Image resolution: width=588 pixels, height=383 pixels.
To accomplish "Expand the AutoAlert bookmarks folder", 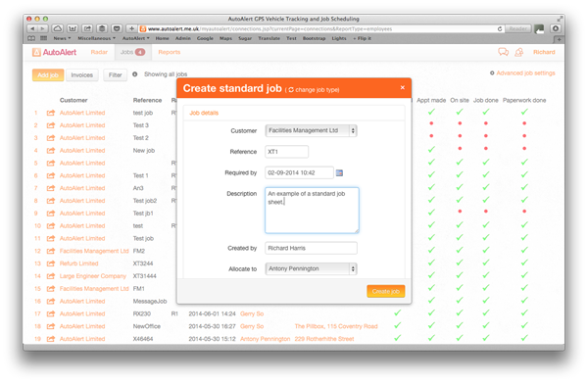I will coord(136,38).
